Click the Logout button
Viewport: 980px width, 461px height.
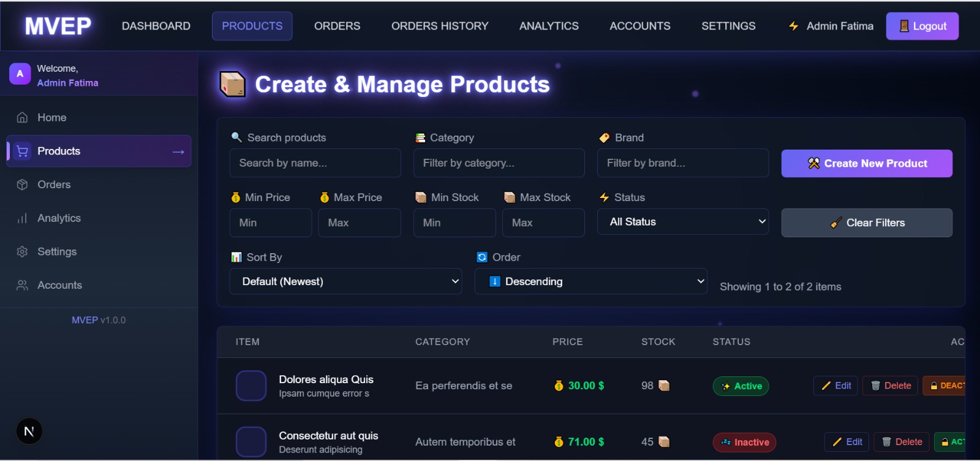click(x=922, y=26)
